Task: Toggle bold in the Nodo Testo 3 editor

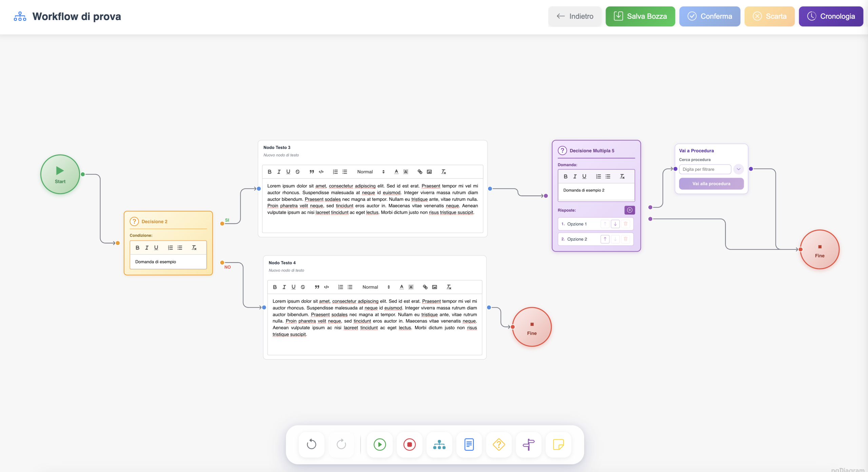Action: [270, 172]
